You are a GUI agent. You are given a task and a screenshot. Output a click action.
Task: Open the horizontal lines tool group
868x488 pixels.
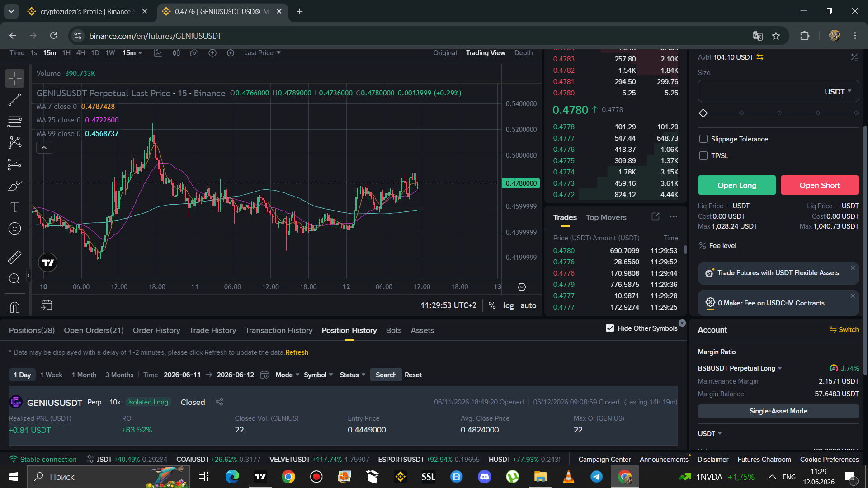[x=15, y=121]
